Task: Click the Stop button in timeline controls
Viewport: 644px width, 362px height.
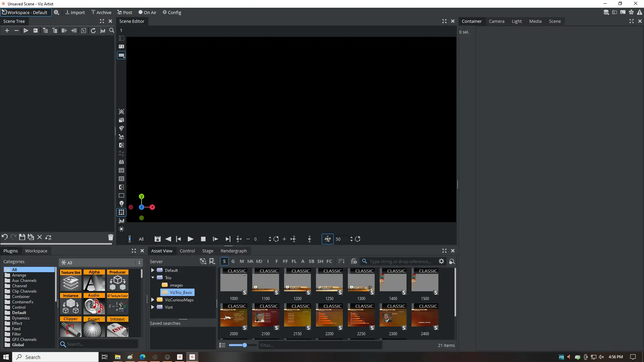Action: [203, 239]
